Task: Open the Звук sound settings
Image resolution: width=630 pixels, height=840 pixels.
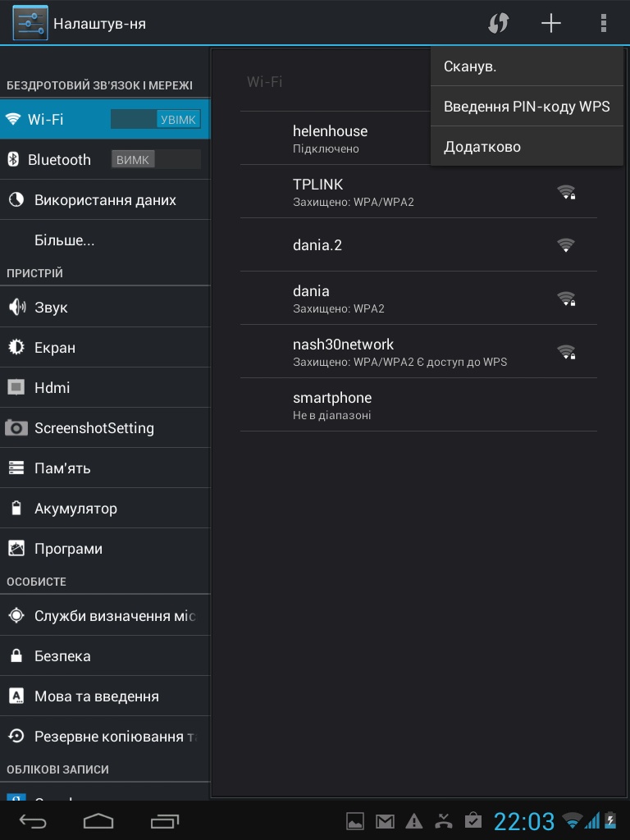Action: (105, 308)
